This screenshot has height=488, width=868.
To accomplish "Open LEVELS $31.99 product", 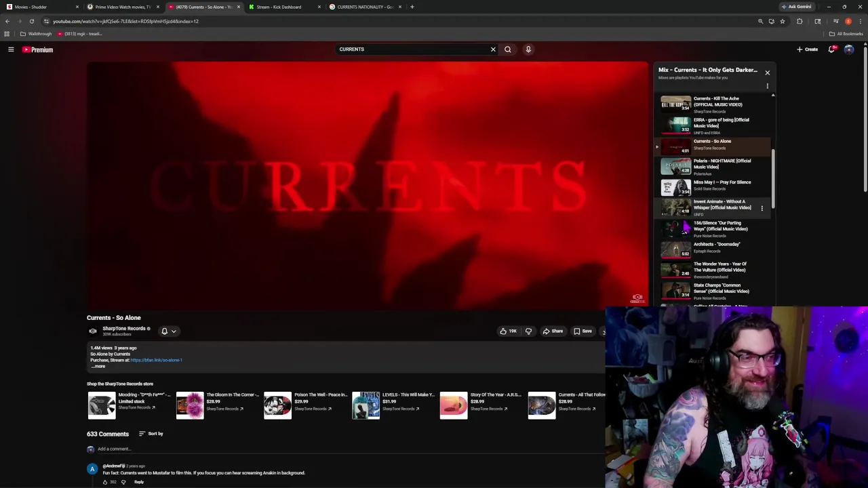I will pyautogui.click(x=393, y=405).
